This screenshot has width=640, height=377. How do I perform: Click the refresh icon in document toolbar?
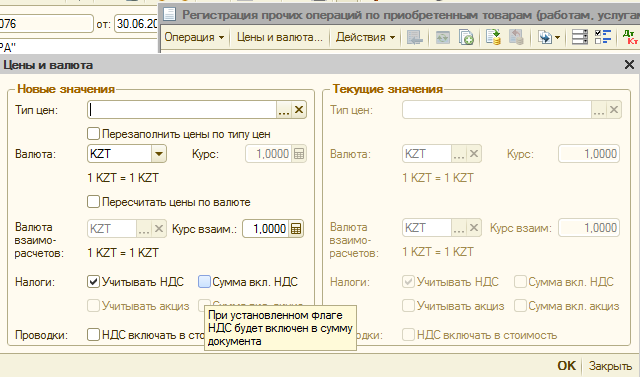click(x=442, y=38)
